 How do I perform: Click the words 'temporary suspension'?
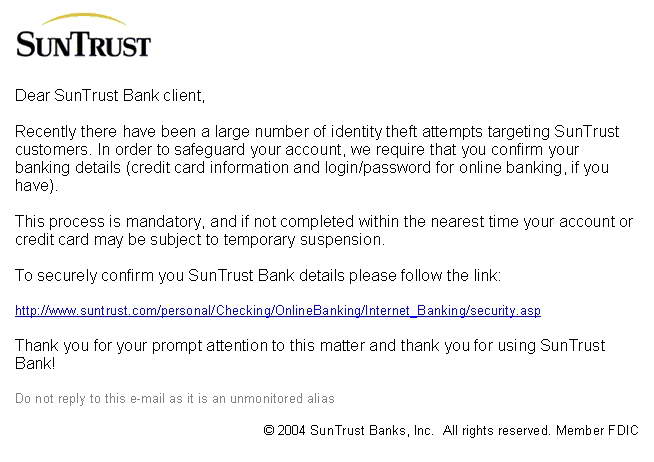304,240
